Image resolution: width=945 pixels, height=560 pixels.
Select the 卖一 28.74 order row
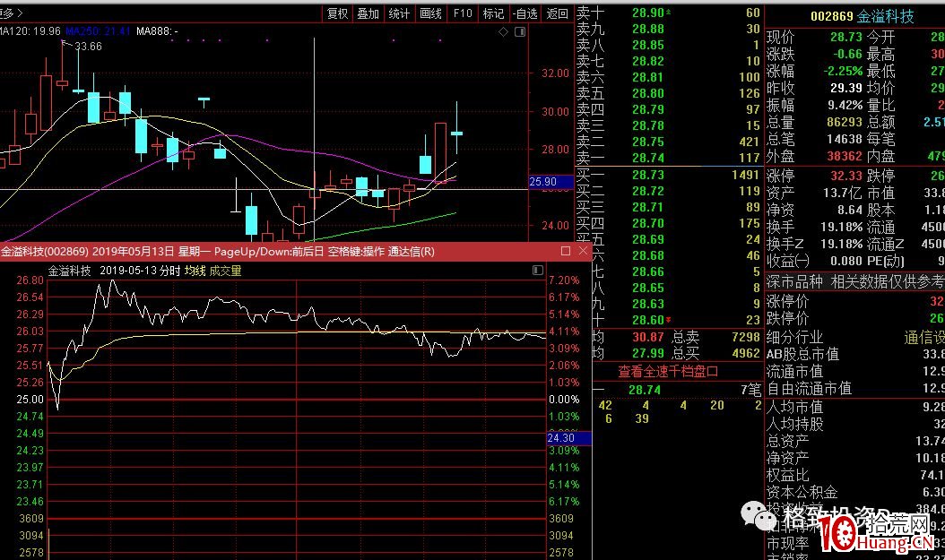[669, 158]
